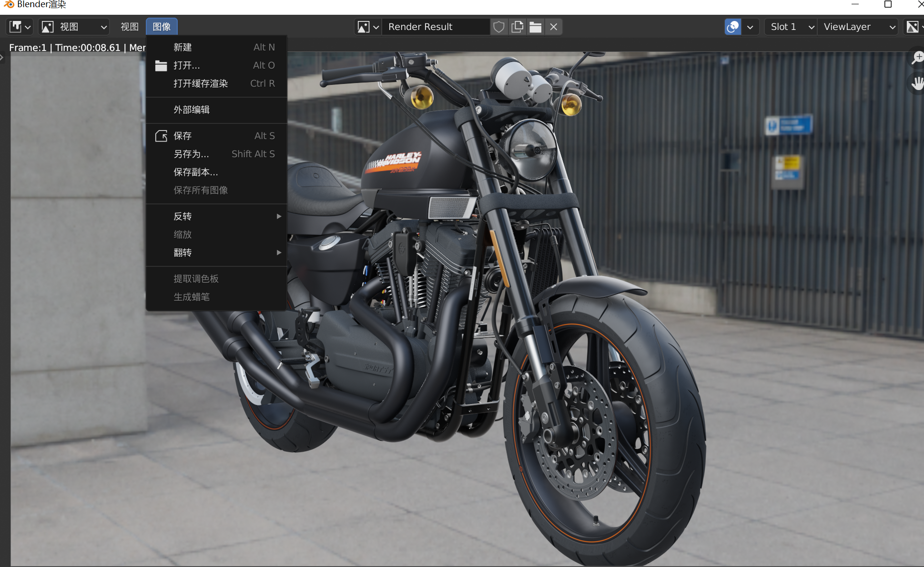This screenshot has height=567, width=924.
Task: Click the Frame:1 Time status text
Action: (x=77, y=48)
